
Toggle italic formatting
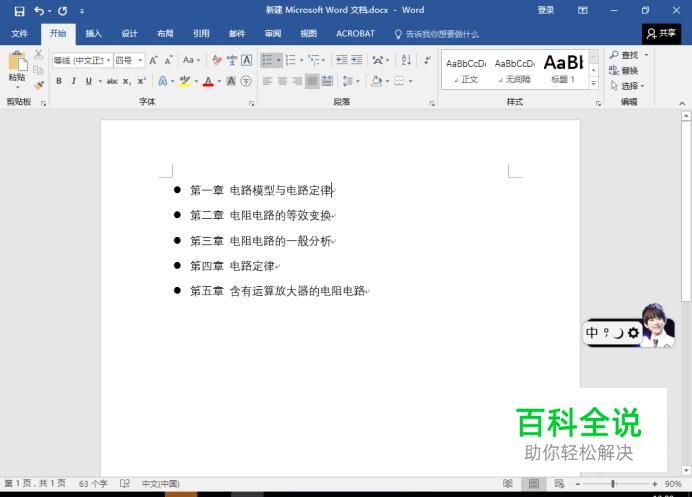[74, 81]
